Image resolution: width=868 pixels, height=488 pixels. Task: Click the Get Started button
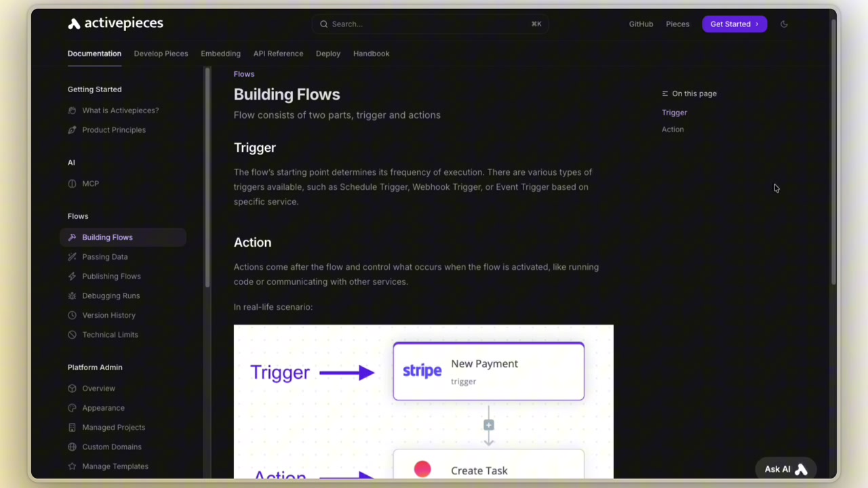point(734,24)
